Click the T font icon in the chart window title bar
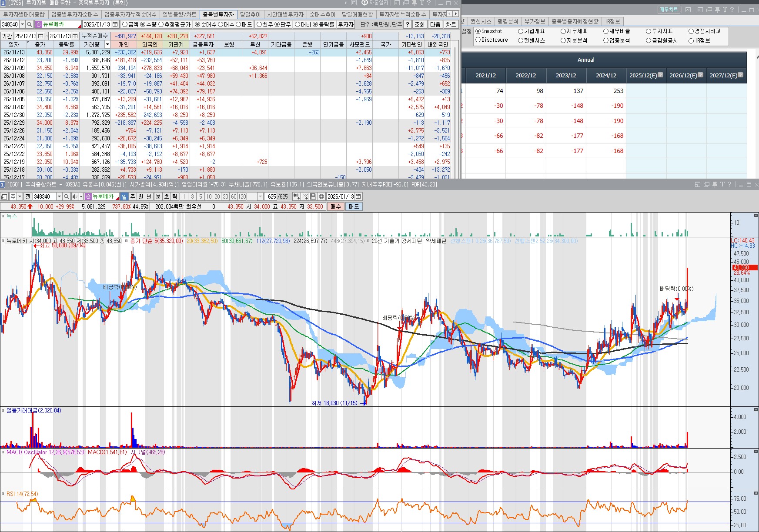The image size is (759, 532). [722, 184]
